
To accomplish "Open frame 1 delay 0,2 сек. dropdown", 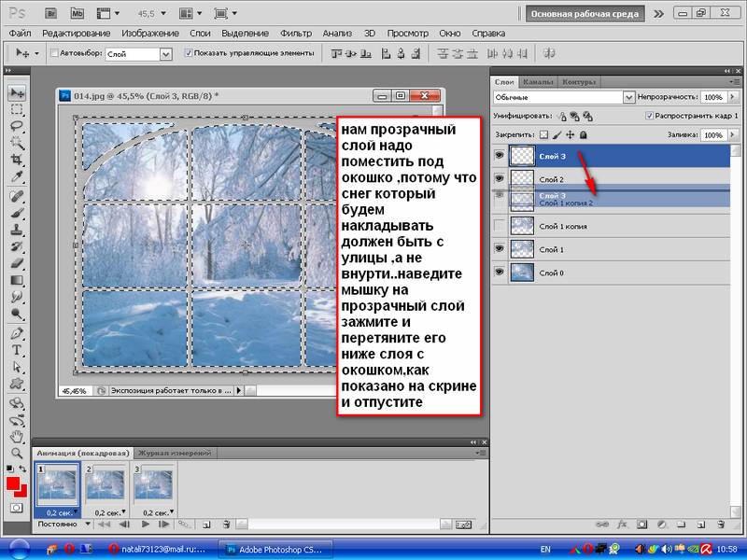I will coord(75,511).
